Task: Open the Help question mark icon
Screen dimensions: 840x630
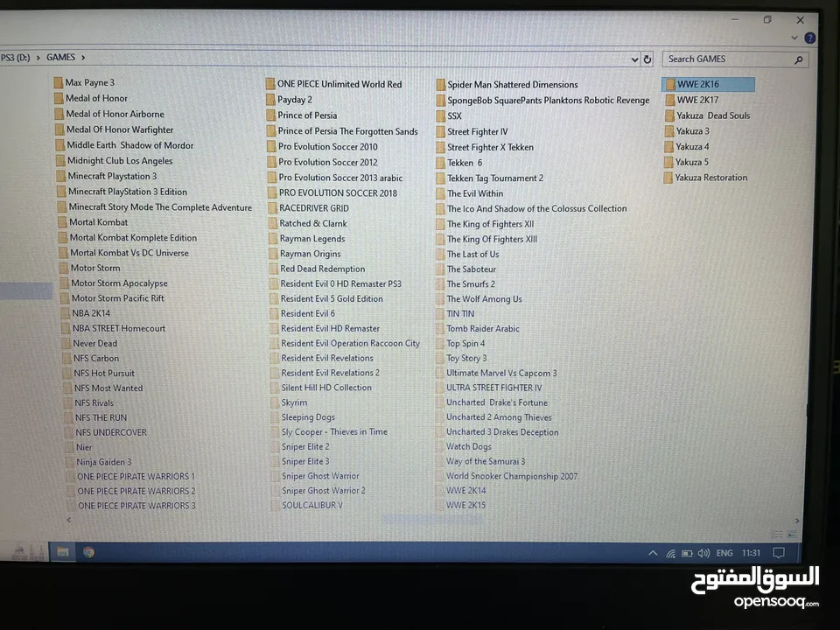Action: click(x=810, y=38)
